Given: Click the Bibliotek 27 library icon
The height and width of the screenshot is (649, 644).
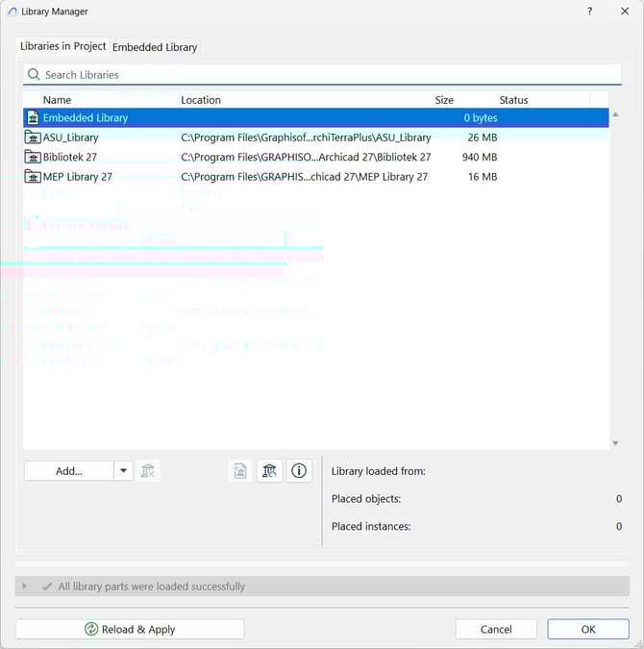Looking at the screenshot, I should pyautogui.click(x=33, y=157).
